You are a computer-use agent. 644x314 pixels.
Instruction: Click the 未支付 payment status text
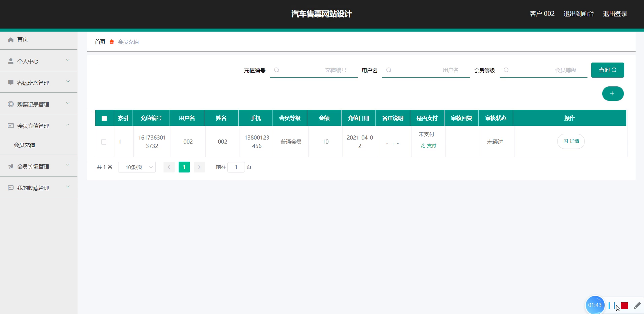pos(426,134)
